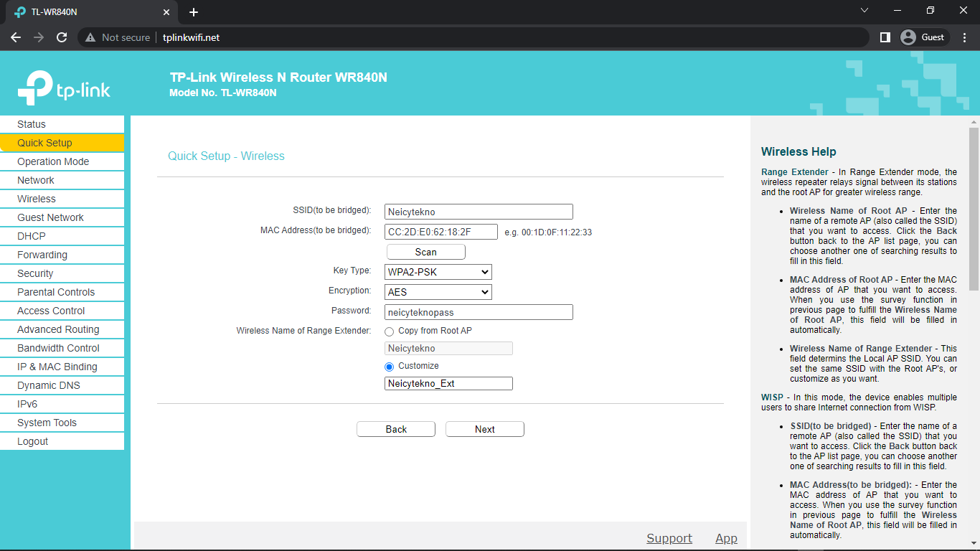The width and height of the screenshot is (980, 551).
Task: Click the tplinkwifi.net address bar
Action: coord(473,37)
